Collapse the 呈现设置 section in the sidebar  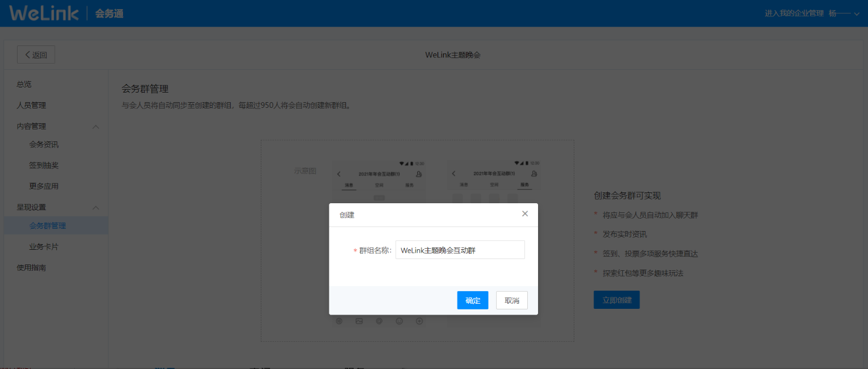pos(96,207)
